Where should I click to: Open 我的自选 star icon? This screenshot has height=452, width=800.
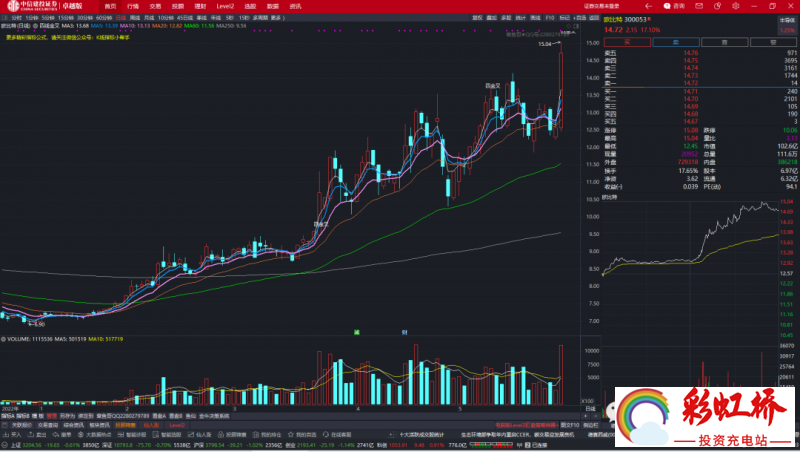click(x=291, y=435)
